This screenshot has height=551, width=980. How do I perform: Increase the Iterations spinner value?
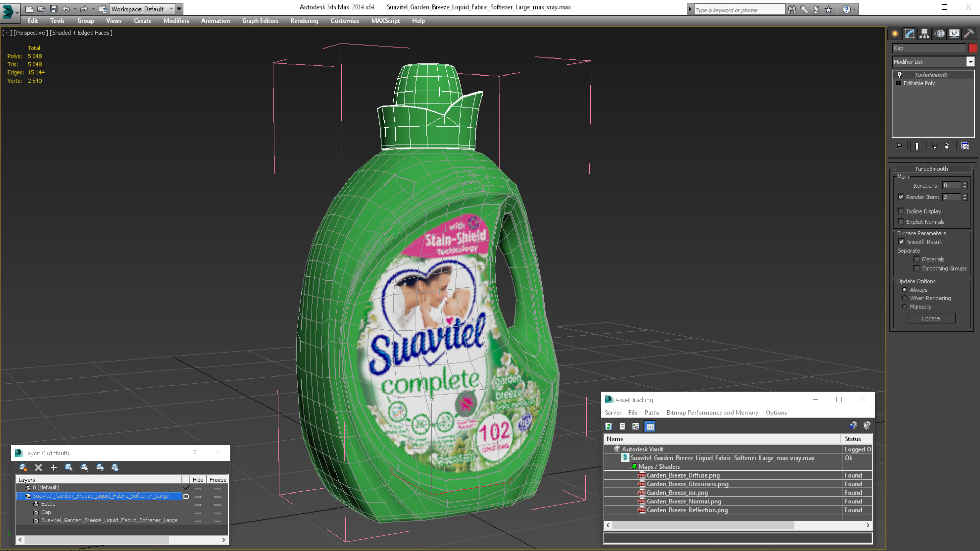(964, 184)
